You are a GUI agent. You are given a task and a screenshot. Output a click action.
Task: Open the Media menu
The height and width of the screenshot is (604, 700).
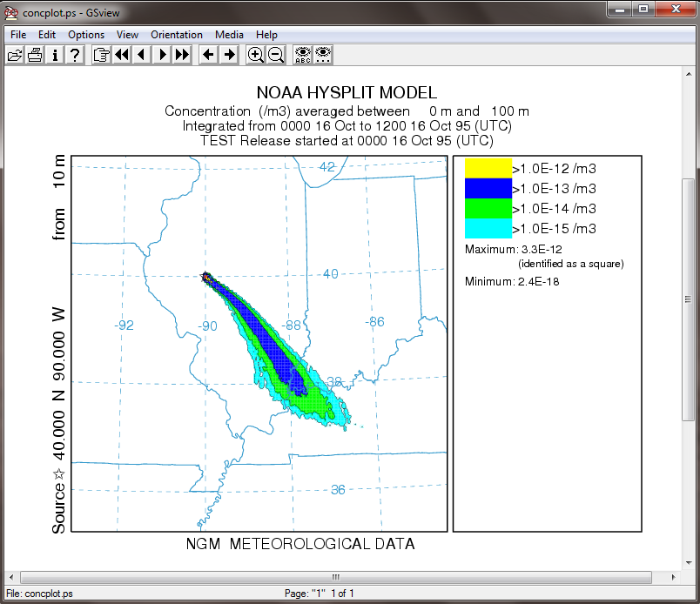point(230,35)
